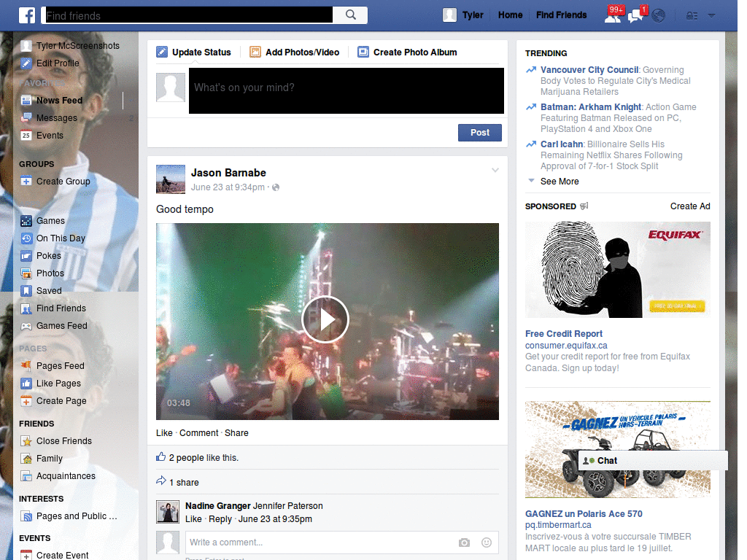
Task: Open Saved bookmark icon
Action: [26, 291]
